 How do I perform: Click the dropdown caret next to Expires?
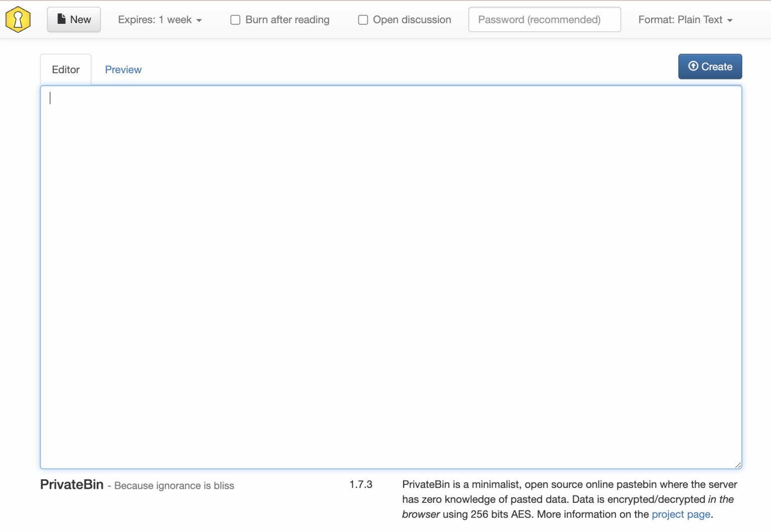click(199, 20)
